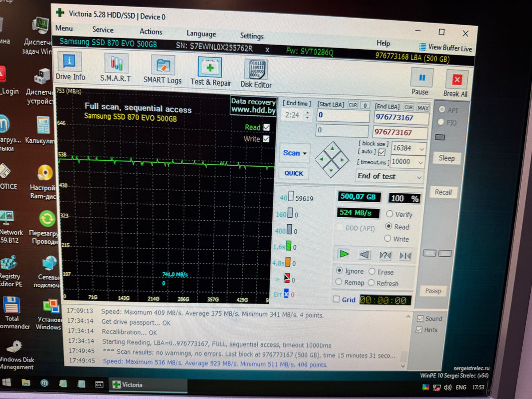Enable the Grid checkbox
532x399 pixels.
(x=336, y=300)
